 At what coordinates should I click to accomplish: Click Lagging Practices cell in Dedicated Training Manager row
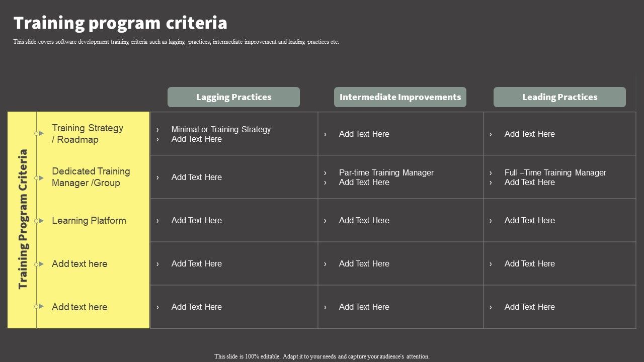pyautogui.click(x=234, y=177)
